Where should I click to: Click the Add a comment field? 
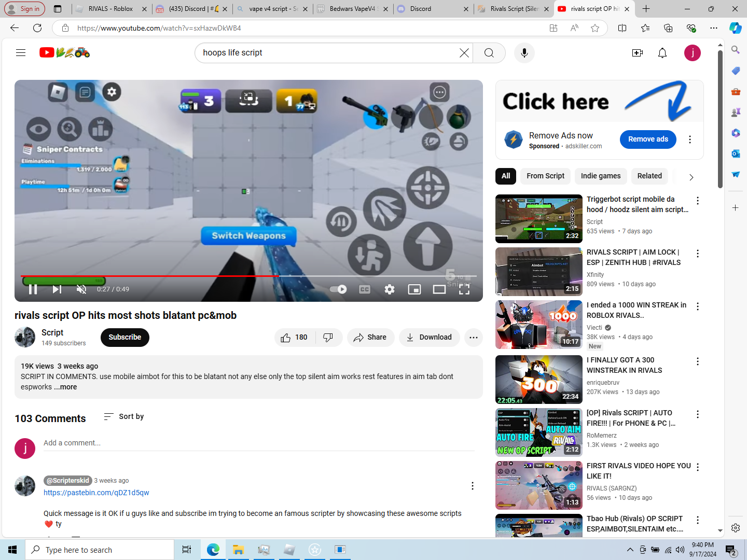pyautogui.click(x=259, y=443)
